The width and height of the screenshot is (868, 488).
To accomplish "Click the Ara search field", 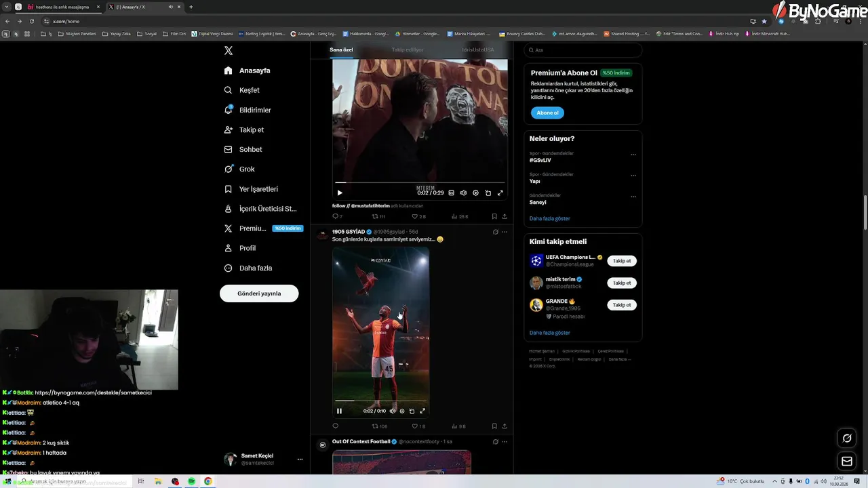I will (583, 50).
